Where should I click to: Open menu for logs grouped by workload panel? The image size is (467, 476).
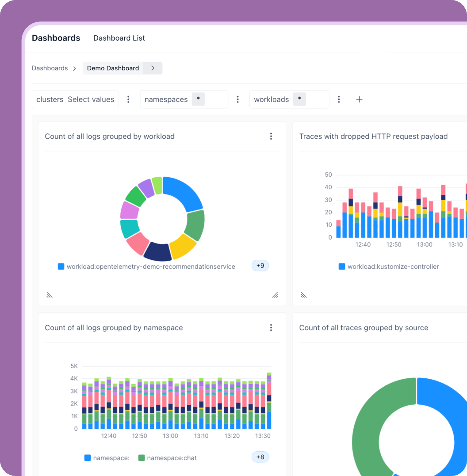(x=271, y=136)
